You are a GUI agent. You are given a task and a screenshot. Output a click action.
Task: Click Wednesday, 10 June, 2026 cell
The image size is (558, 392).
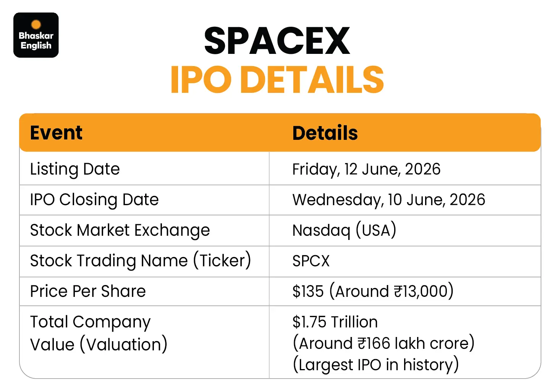[x=389, y=200]
